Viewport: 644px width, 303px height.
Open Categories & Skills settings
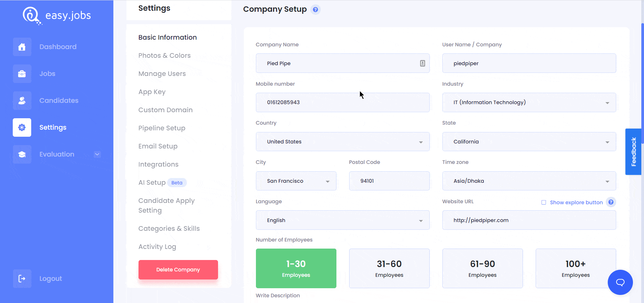[x=169, y=228]
